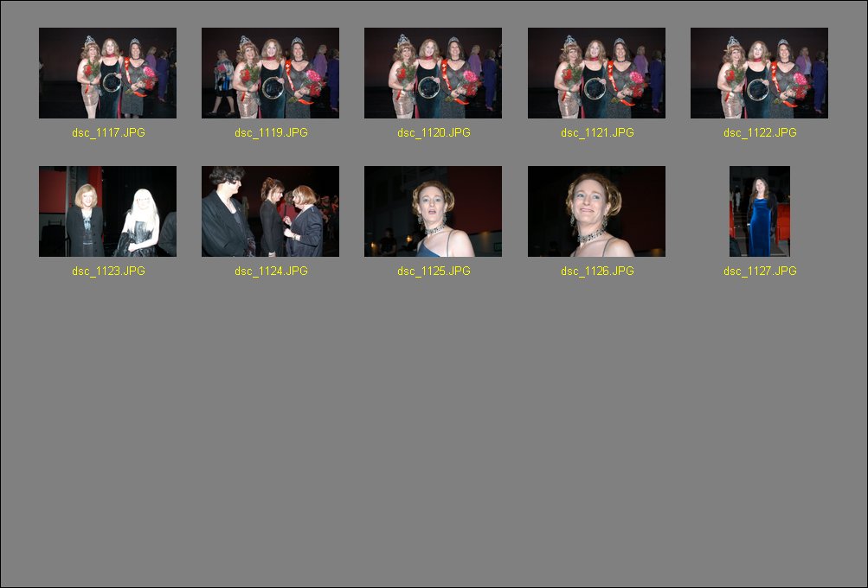The width and height of the screenshot is (868, 588).
Task: Click the file name label dsc_1126.JPG
Action: 597,271
